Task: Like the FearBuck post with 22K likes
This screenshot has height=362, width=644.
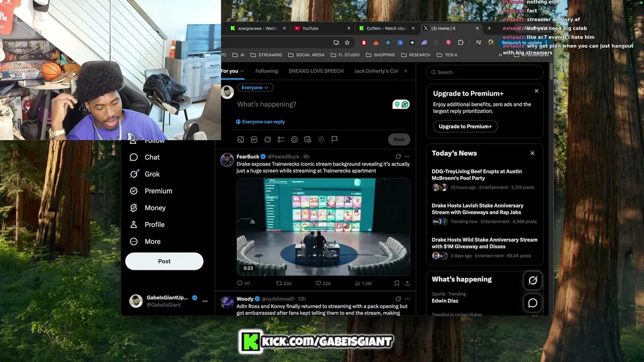Action: tap(323, 284)
